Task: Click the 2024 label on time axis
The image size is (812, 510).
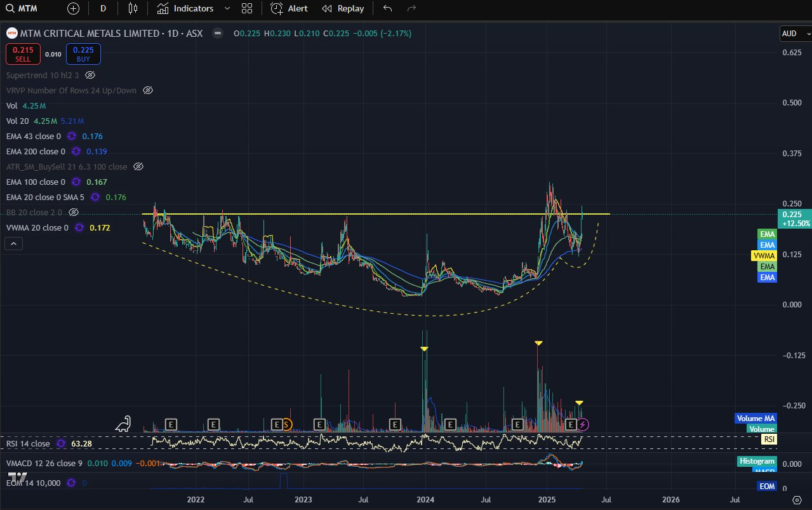Action: coord(425,500)
